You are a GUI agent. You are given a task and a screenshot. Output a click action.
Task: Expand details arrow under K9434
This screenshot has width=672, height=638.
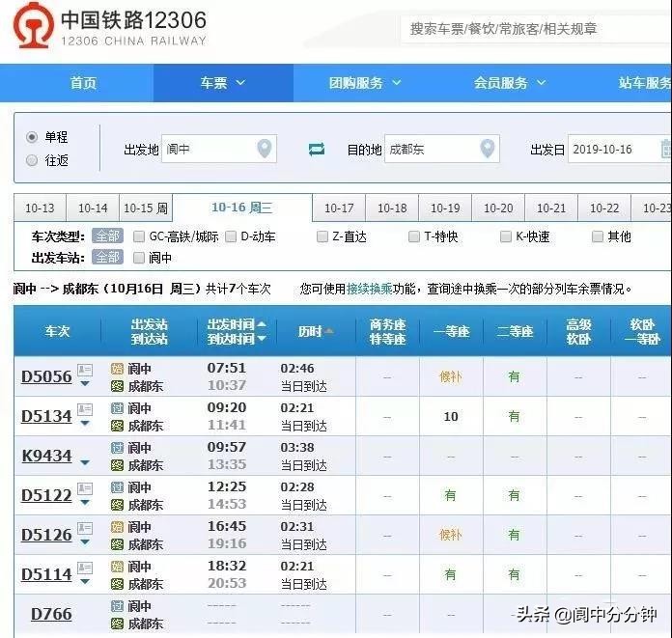(x=85, y=462)
